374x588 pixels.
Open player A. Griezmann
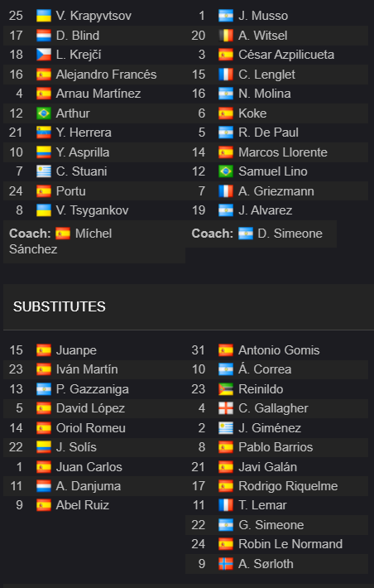(x=276, y=191)
